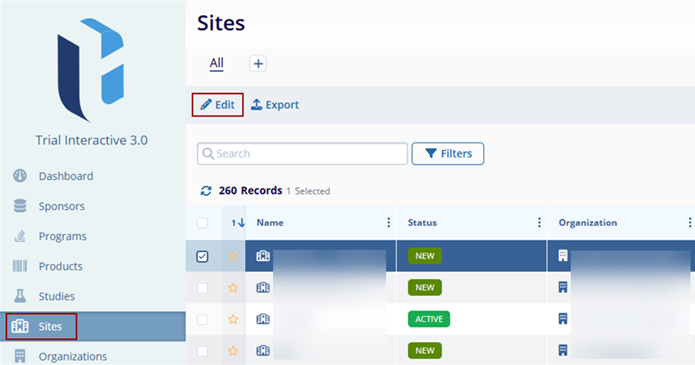Image resolution: width=695 pixels, height=365 pixels.
Task: Switch to the All tab
Action: [x=216, y=63]
